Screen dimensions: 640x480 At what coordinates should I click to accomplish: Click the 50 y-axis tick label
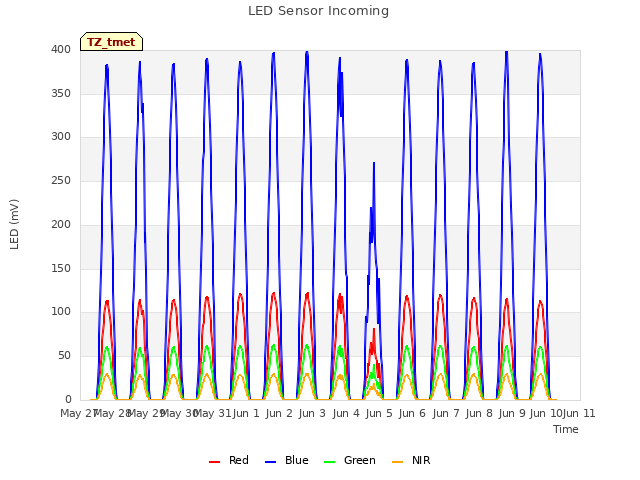point(64,356)
